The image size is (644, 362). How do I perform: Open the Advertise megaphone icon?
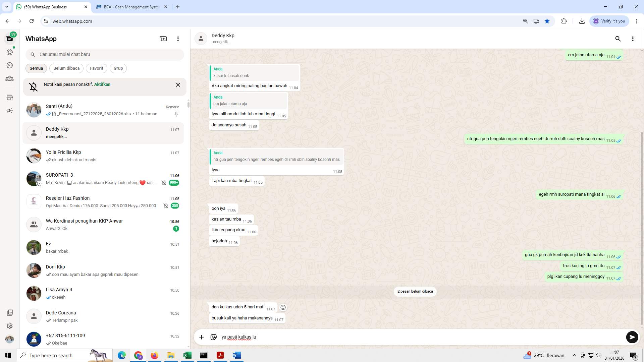coord(10,111)
